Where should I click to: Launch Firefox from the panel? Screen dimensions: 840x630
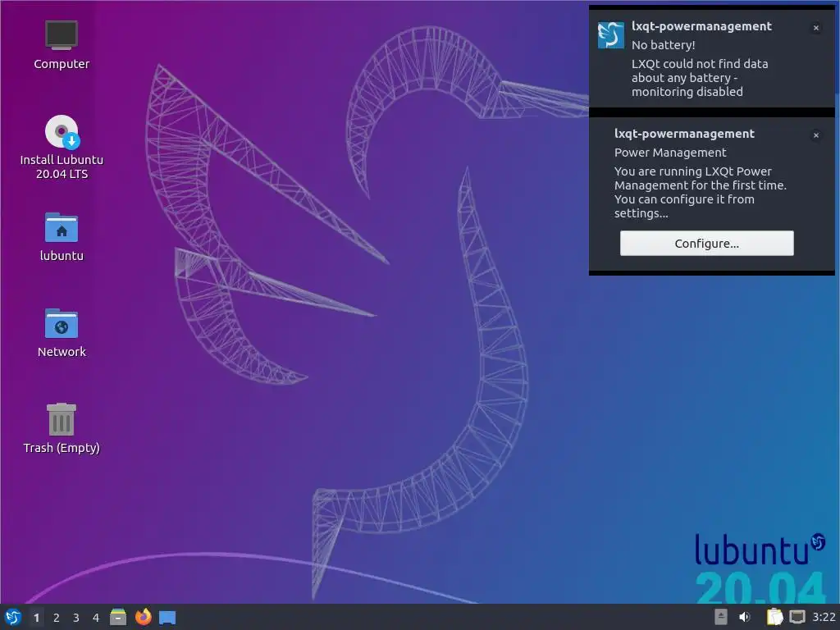(143, 617)
